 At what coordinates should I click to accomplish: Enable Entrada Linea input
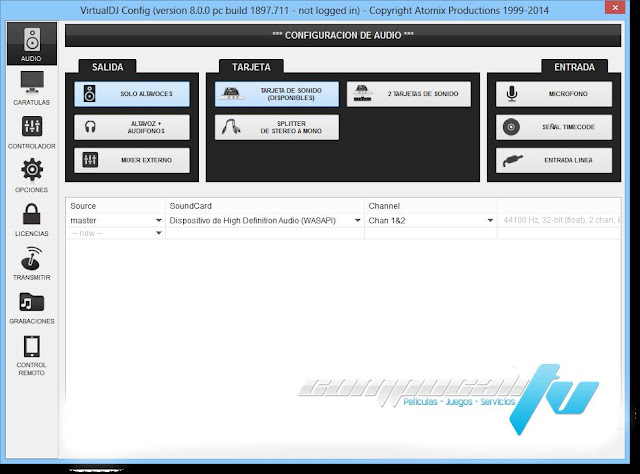coord(554,160)
